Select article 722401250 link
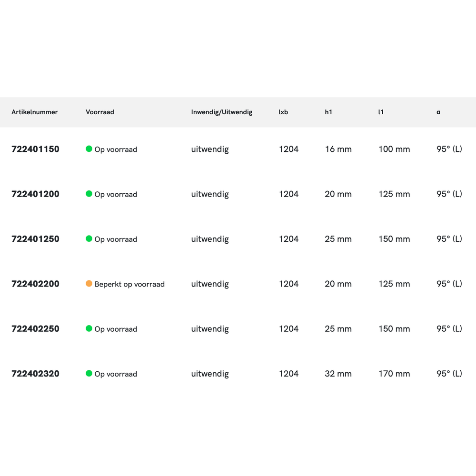Screen dimensions: 476x476 point(35,239)
